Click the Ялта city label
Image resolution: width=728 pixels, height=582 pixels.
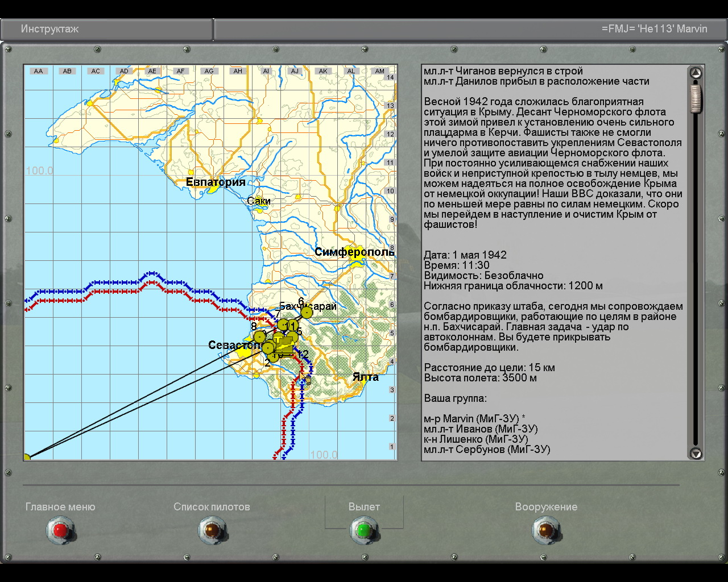tap(365, 377)
